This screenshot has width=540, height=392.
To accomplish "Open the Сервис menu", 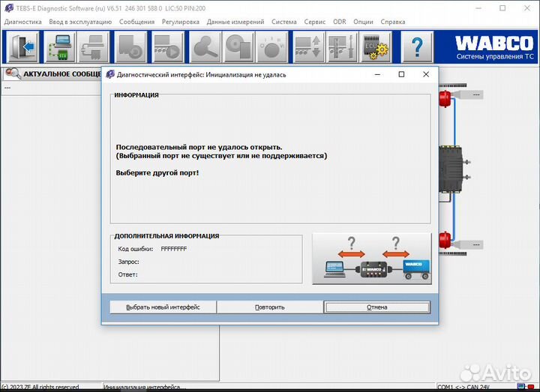I will (314, 22).
